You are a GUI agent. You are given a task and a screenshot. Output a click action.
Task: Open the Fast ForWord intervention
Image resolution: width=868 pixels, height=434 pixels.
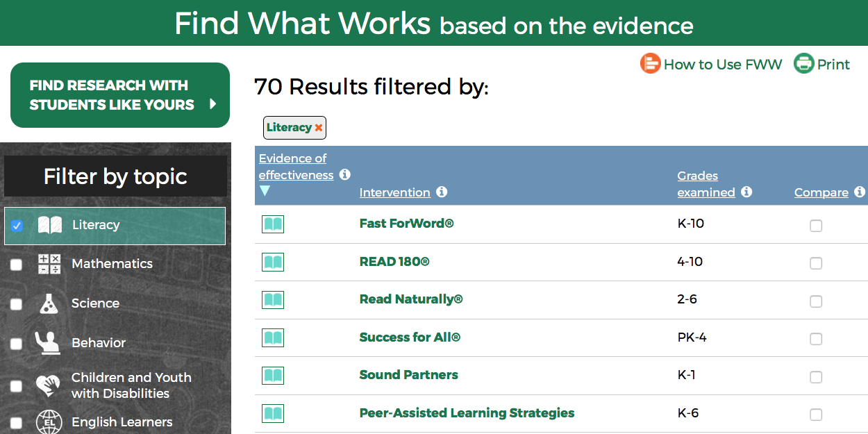point(406,224)
